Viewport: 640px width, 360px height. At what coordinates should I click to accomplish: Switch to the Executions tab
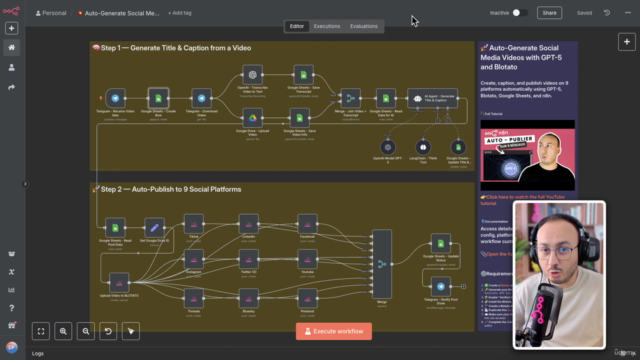tap(327, 26)
